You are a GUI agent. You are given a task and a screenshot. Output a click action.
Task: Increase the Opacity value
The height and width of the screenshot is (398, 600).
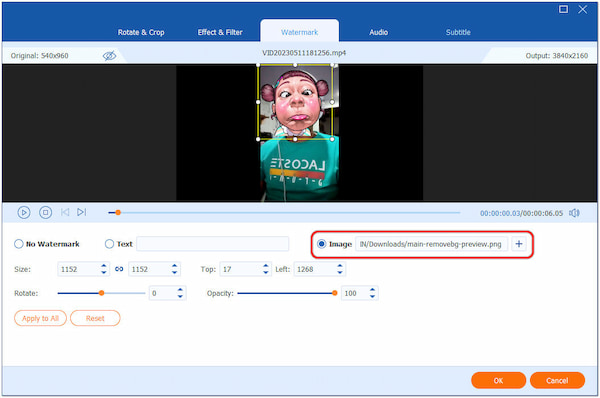(x=372, y=290)
